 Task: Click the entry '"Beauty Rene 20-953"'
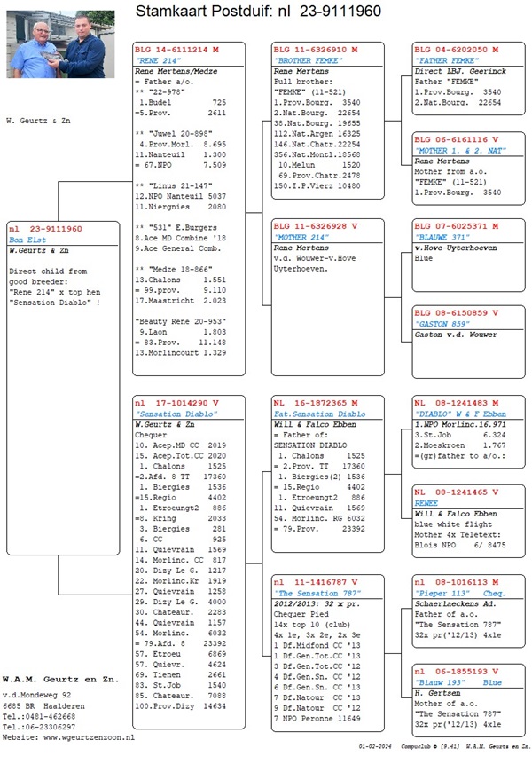pos(181,321)
